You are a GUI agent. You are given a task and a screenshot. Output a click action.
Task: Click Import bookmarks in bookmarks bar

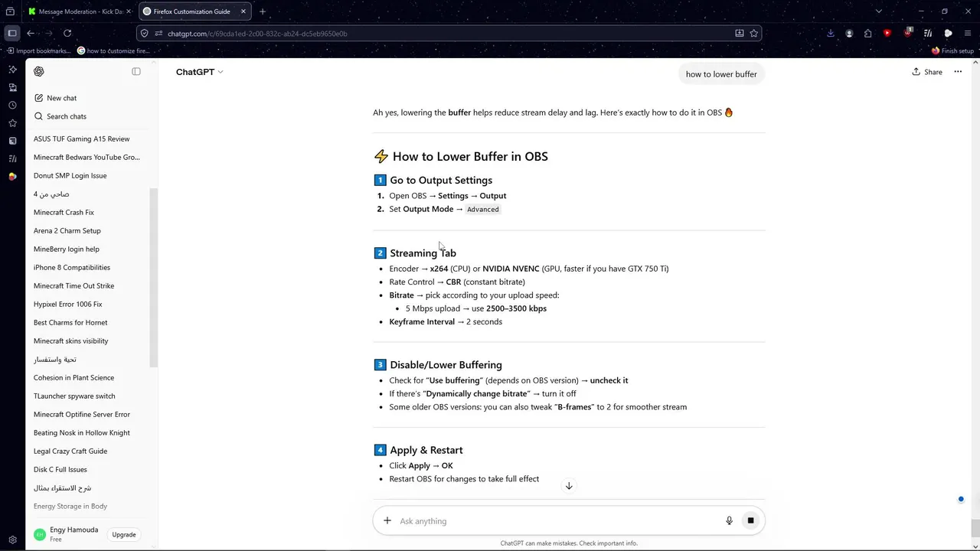coord(38,51)
